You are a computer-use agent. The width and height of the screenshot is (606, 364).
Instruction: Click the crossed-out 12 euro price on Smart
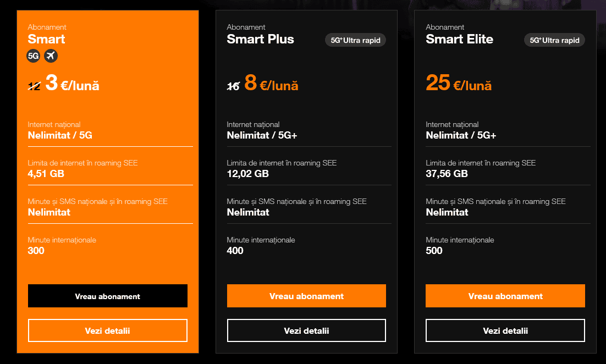point(34,84)
